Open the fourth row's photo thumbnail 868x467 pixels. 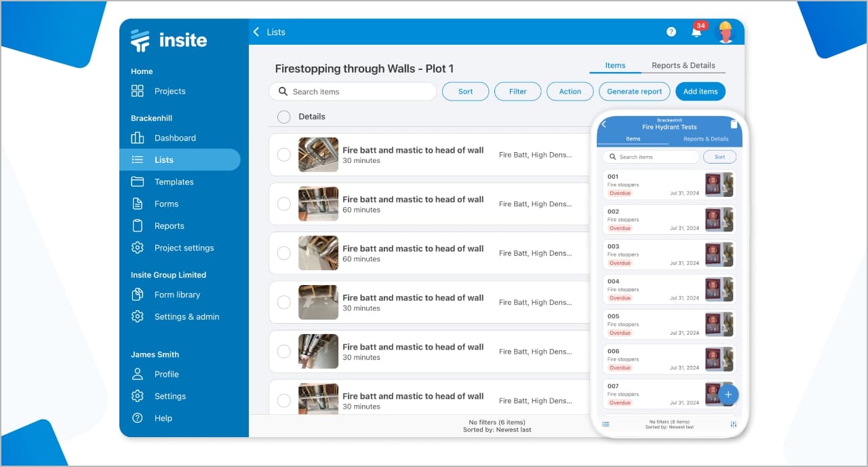click(x=318, y=302)
